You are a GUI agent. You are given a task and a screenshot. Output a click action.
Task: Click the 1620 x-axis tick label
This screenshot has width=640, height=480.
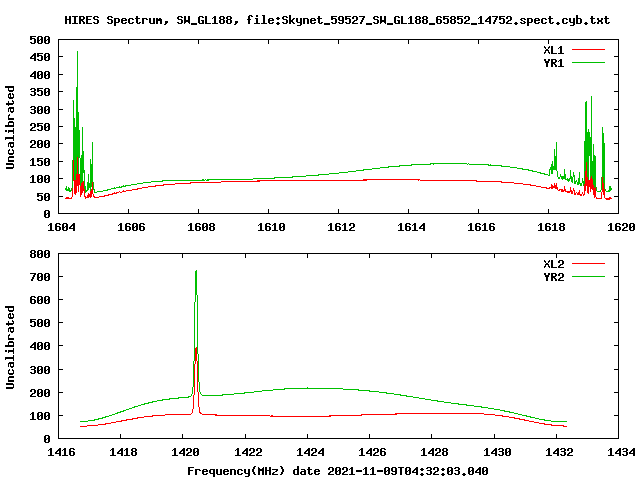pos(621,227)
